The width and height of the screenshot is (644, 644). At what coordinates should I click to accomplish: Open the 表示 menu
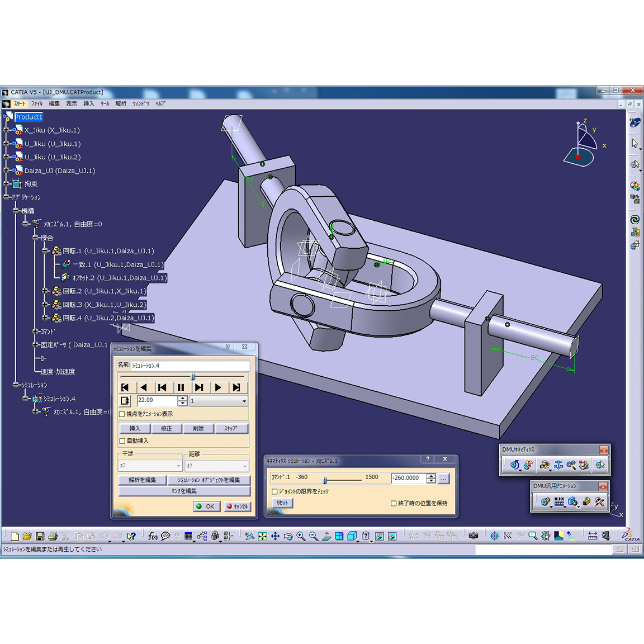pyautogui.click(x=72, y=103)
